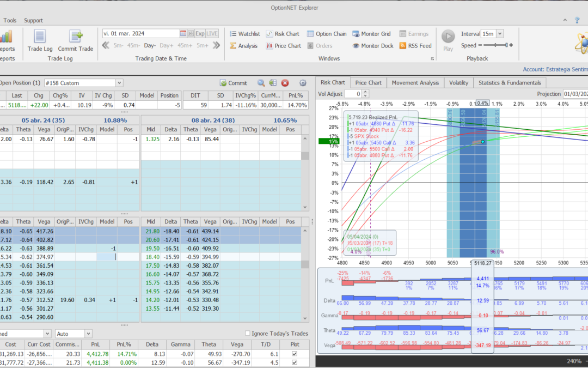Switch to the Volatility tab
The height and width of the screenshot is (368, 588).
(x=458, y=83)
